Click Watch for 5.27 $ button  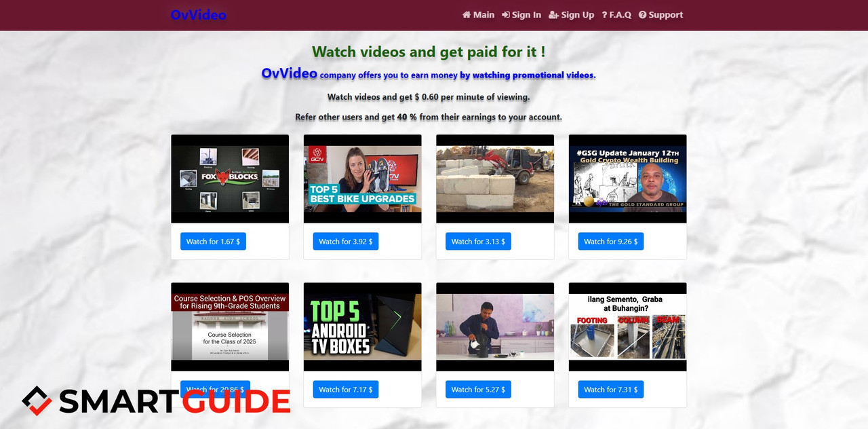coord(478,390)
